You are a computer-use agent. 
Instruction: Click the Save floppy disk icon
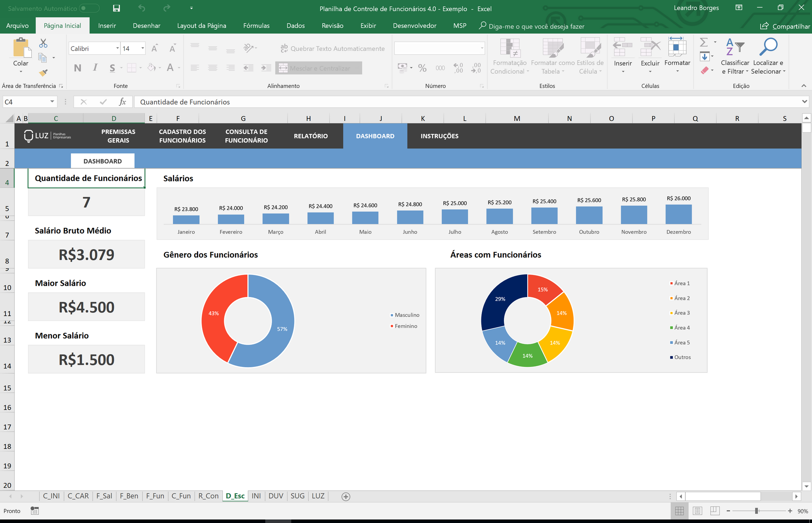point(116,8)
